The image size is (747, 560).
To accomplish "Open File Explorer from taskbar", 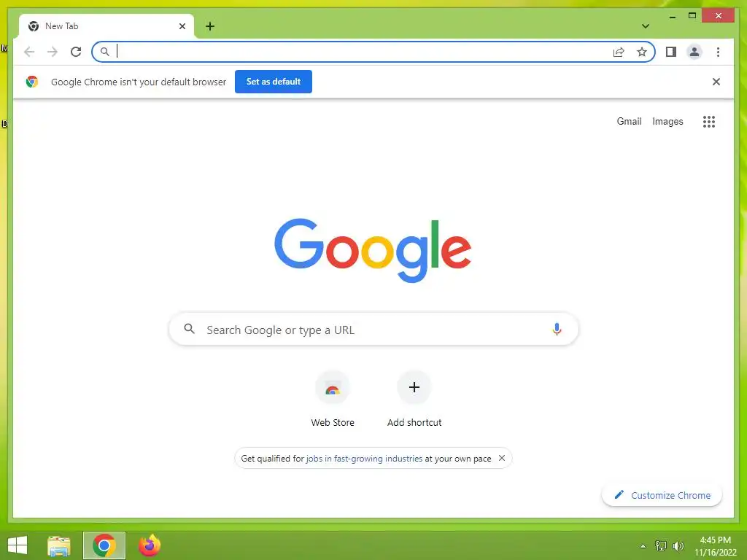I will 59,545.
